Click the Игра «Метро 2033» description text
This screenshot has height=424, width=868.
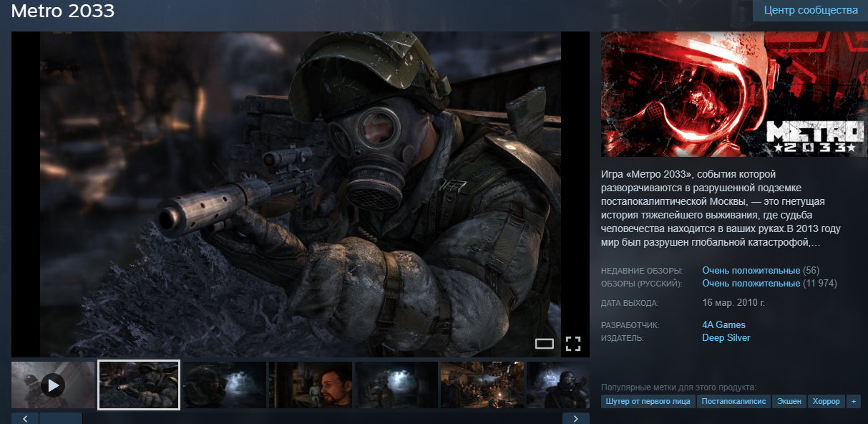[721, 208]
